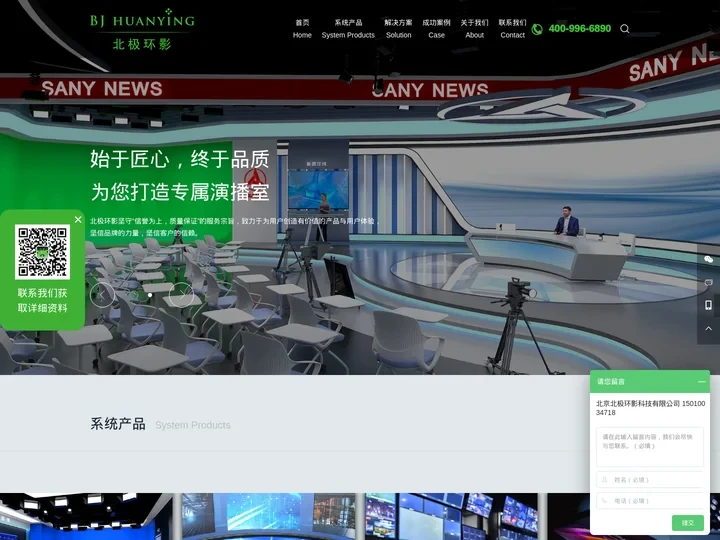This screenshot has width=720, height=540.
Task: Go to next banner slide arrow
Action: tap(181, 295)
